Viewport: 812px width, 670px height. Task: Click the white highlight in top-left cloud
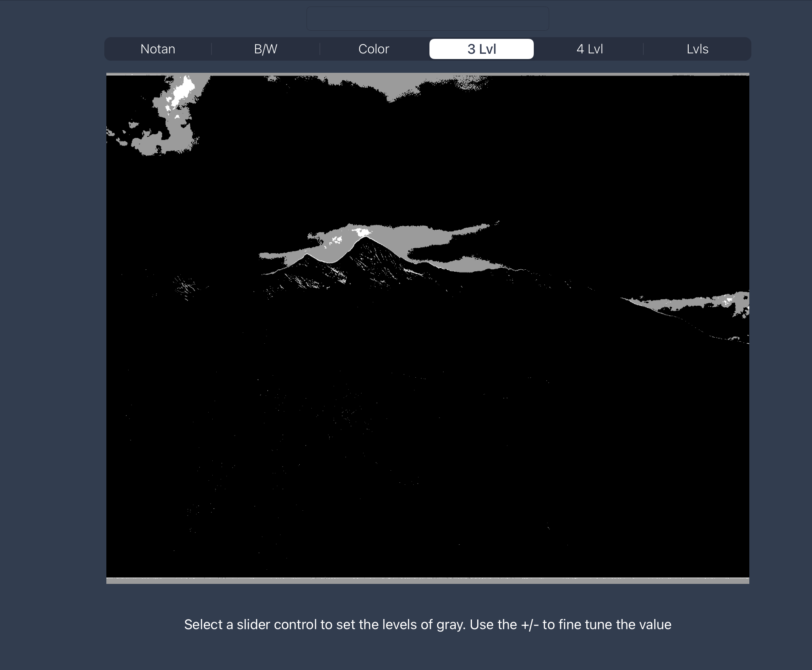pos(183,91)
